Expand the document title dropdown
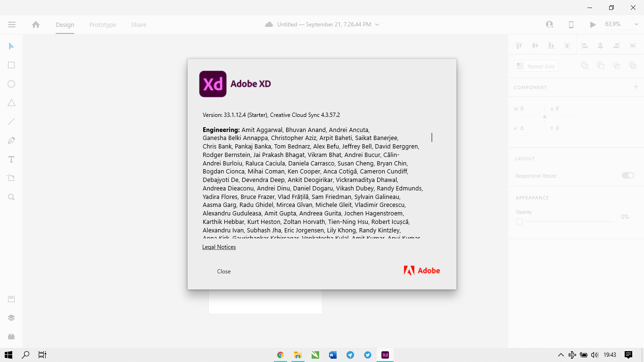 376,24
